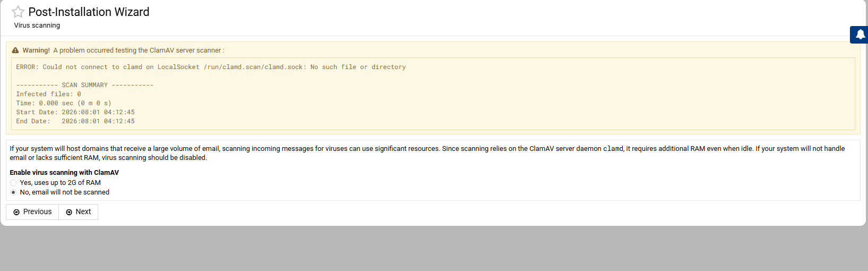Image resolution: width=868 pixels, height=271 pixels.
Task: Select the Yes radio for ClamAV scanning
Action: (13, 183)
